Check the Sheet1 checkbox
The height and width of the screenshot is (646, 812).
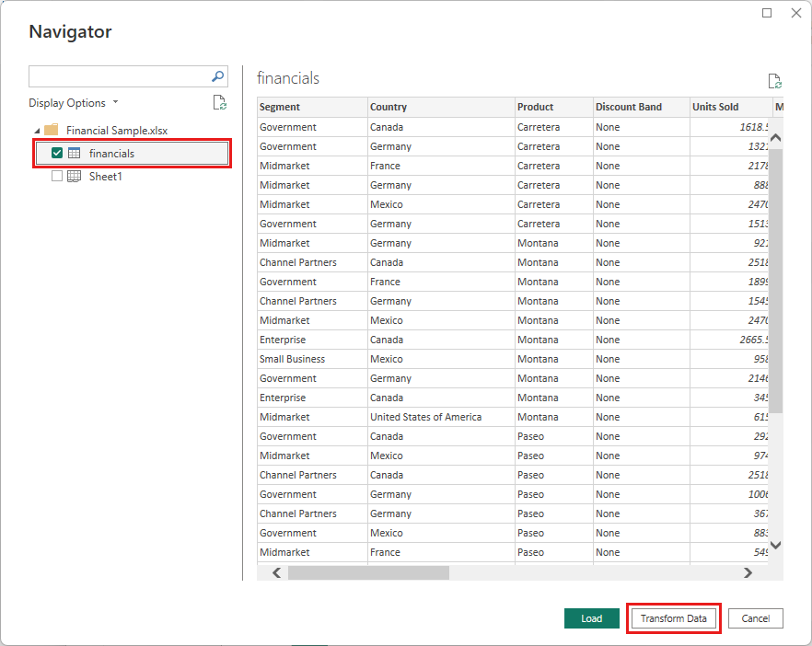coord(57,176)
